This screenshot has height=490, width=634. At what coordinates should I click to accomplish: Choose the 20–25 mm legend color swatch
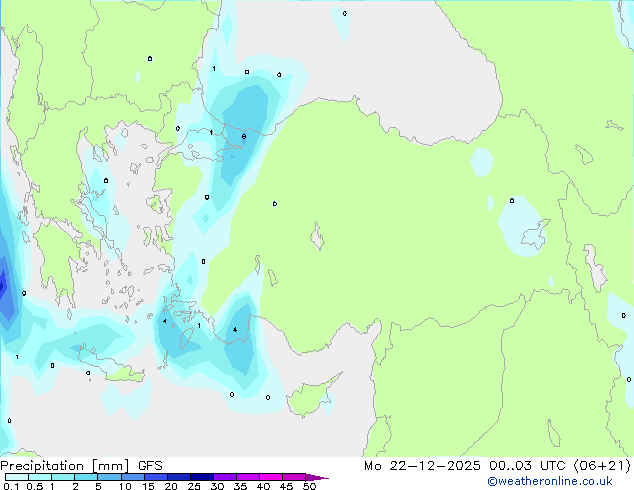pos(178,477)
